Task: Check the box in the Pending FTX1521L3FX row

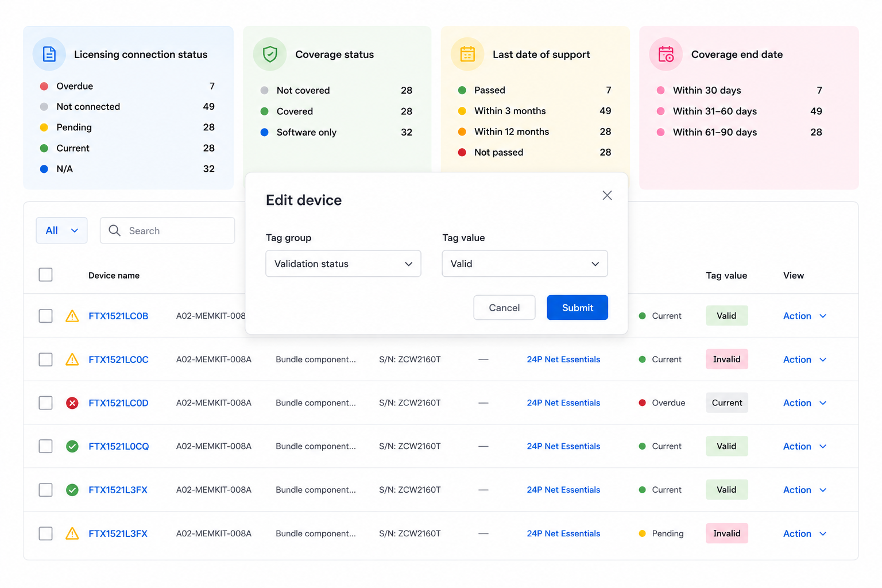Action: 45,533
